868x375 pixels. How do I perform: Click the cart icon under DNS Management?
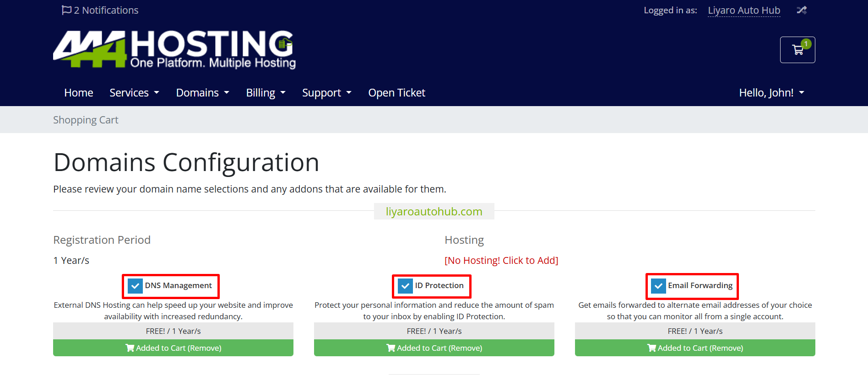point(130,348)
